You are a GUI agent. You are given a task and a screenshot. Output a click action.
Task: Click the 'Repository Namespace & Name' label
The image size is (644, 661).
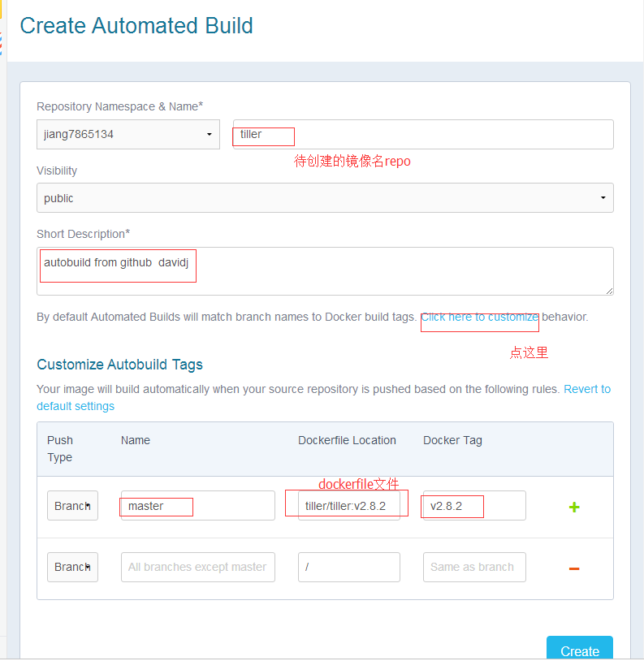pyautogui.click(x=119, y=106)
